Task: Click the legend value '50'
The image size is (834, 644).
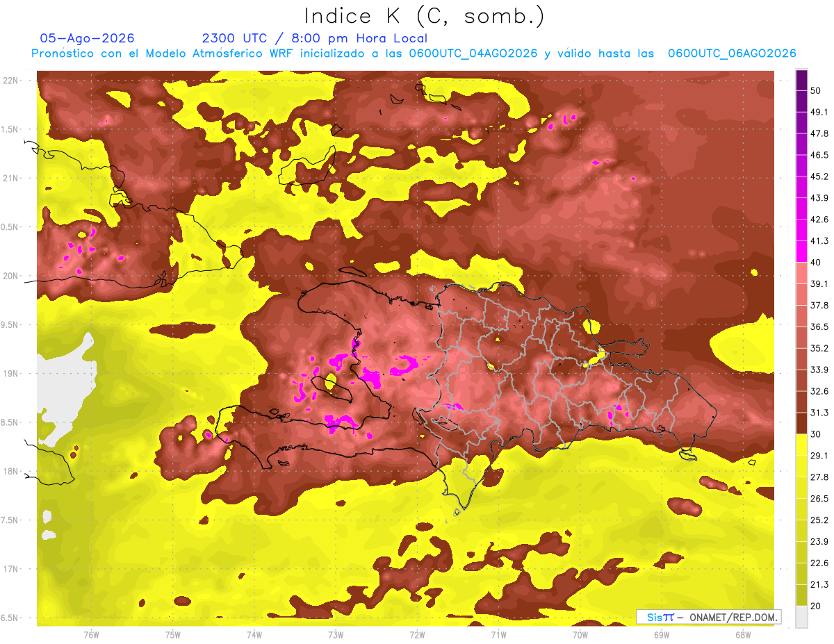Action: tap(817, 90)
